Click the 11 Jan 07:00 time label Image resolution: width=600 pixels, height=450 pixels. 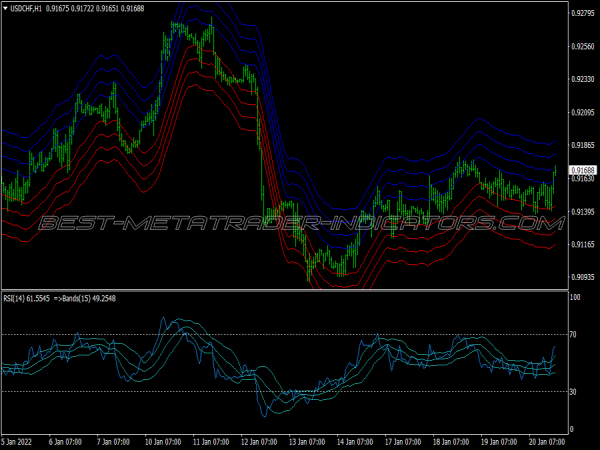point(211,442)
